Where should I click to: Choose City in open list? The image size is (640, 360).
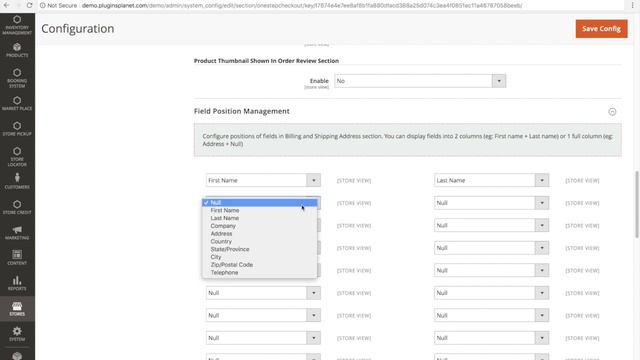[260, 257]
